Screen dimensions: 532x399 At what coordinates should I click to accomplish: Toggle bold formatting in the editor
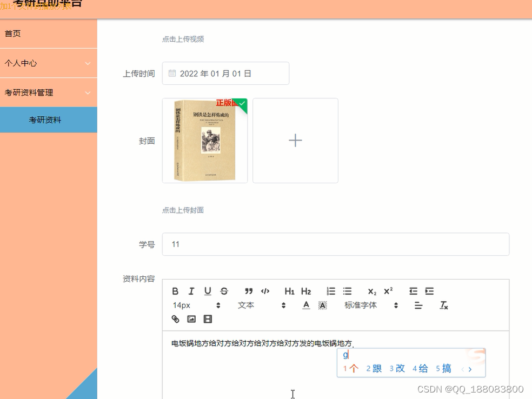click(x=175, y=291)
